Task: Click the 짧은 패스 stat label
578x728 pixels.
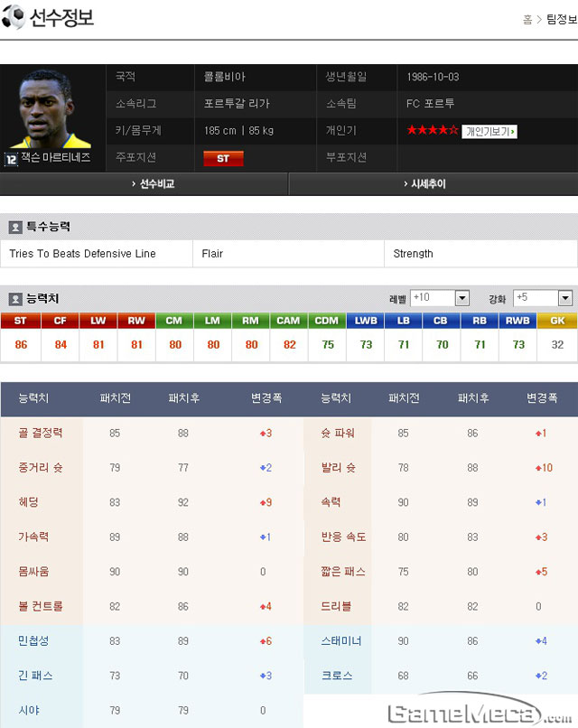Action: tap(343, 572)
